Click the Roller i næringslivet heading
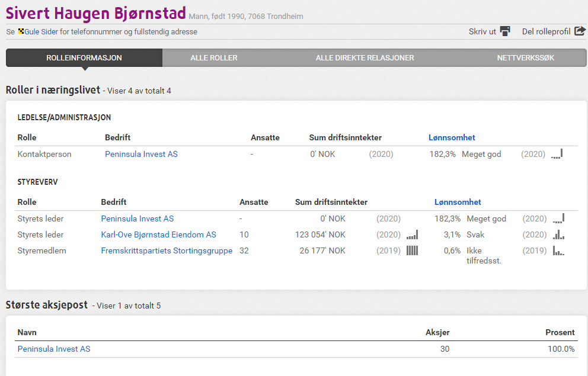588x376 pixels. pos(53,90)
